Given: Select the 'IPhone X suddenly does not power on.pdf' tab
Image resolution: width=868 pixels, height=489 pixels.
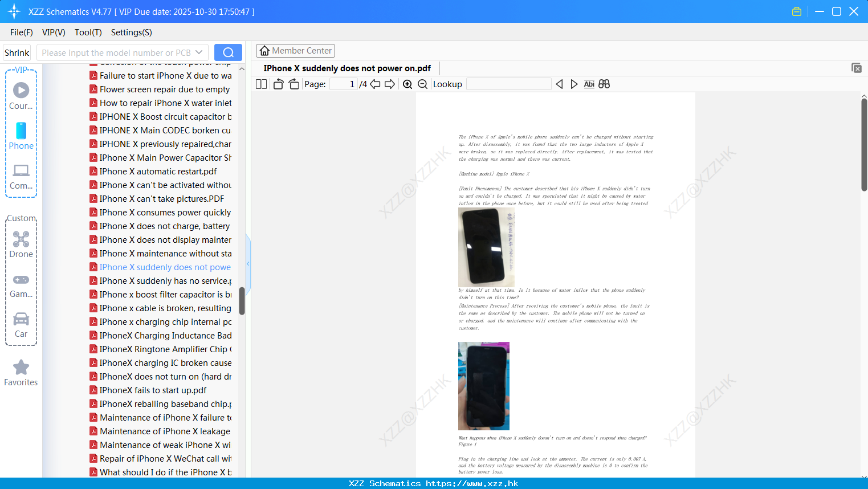Looking at the screenshot, I should coord(347,68).
